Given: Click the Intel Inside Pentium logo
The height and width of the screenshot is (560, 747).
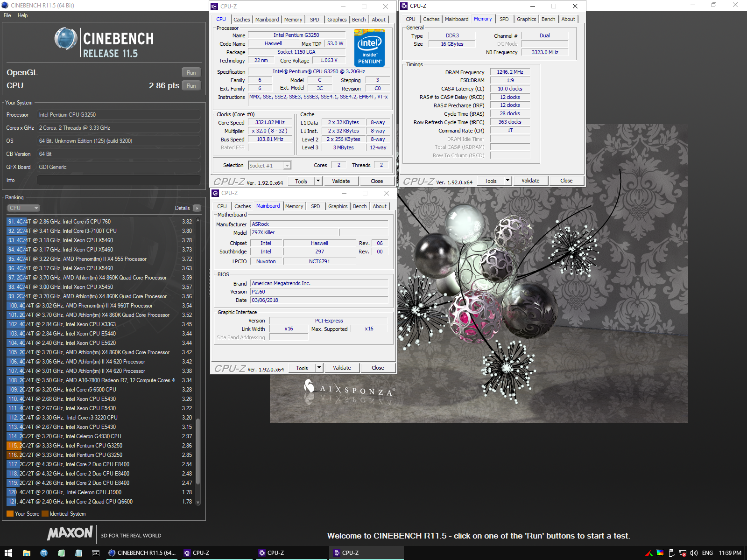Looking at the screenshot, I should [x=369, y=48].
